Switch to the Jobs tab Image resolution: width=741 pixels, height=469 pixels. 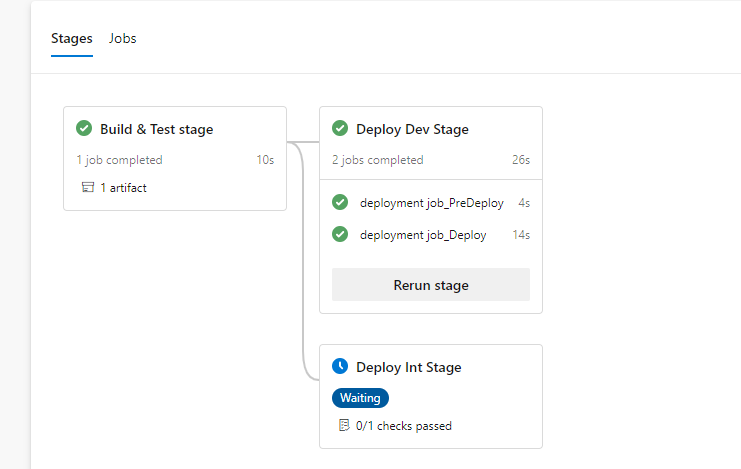[123, 39]
